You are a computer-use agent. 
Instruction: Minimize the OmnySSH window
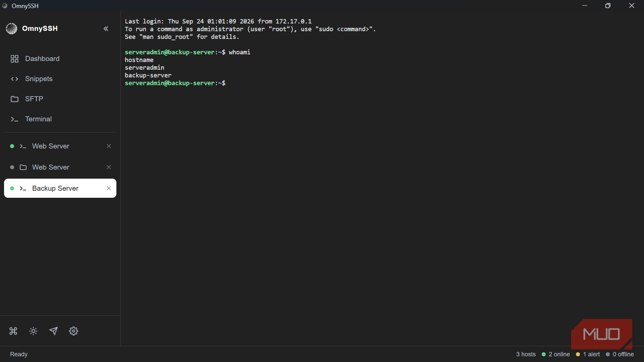click(x=585, y=6)
